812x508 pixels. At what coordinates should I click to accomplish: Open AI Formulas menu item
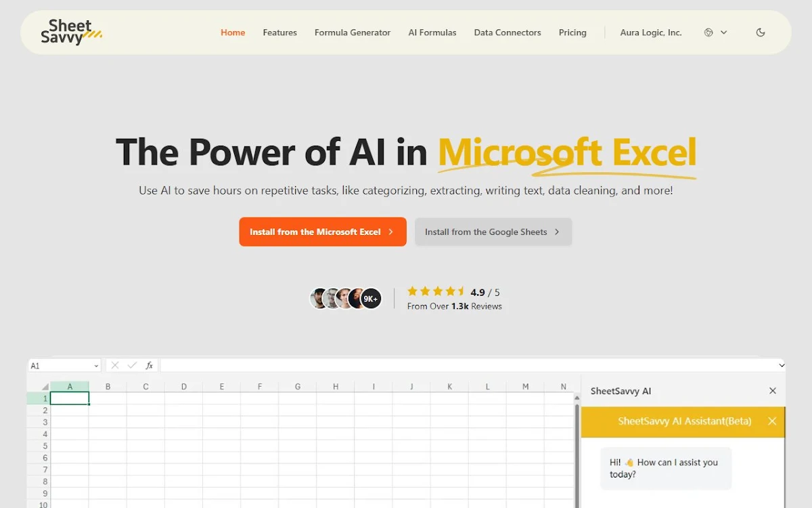pos(432,33)
